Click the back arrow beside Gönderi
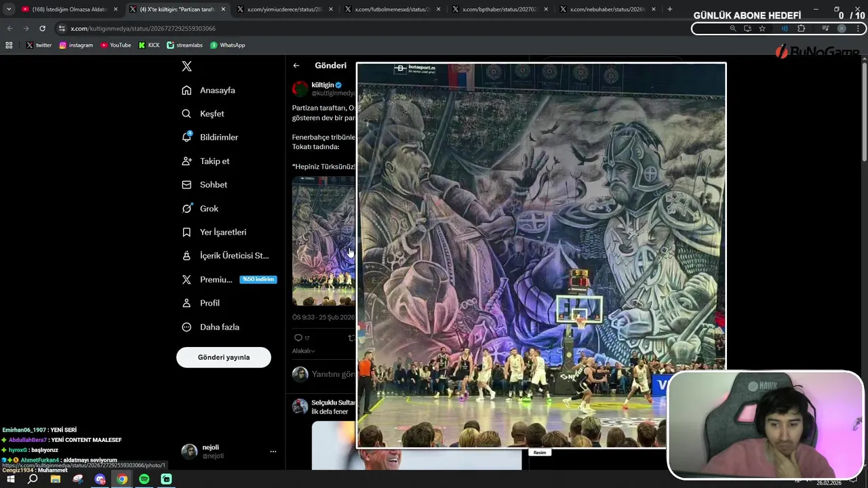The width and height of the screenshot is (868, 488). 296,66
